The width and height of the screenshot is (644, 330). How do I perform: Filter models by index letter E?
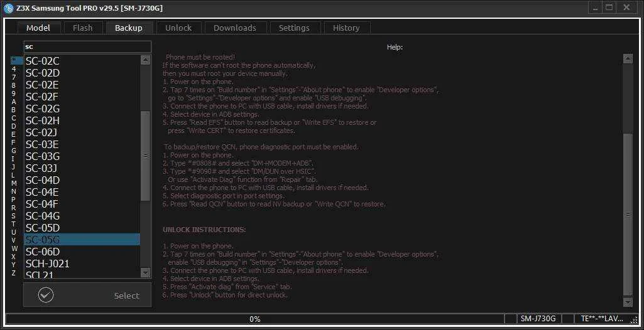[14, 134]
